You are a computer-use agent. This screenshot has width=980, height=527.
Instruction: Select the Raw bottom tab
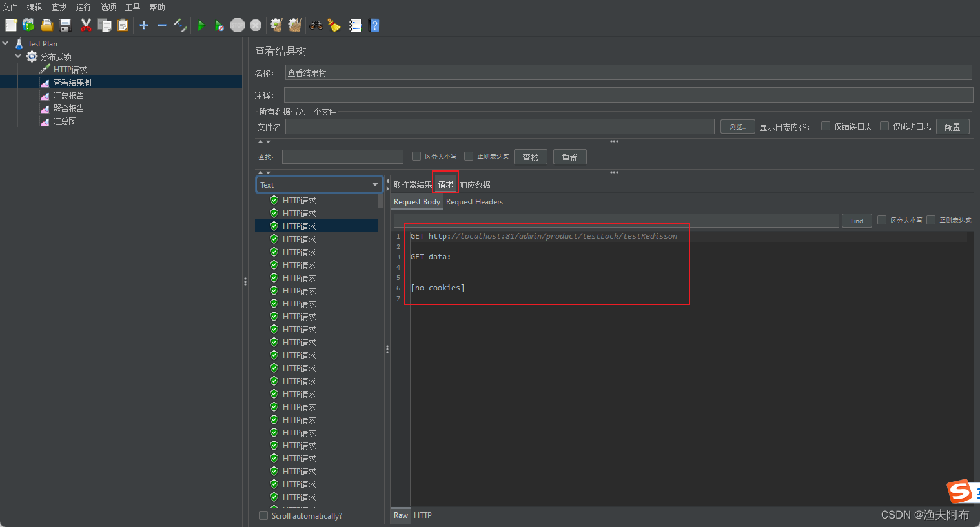401,515
